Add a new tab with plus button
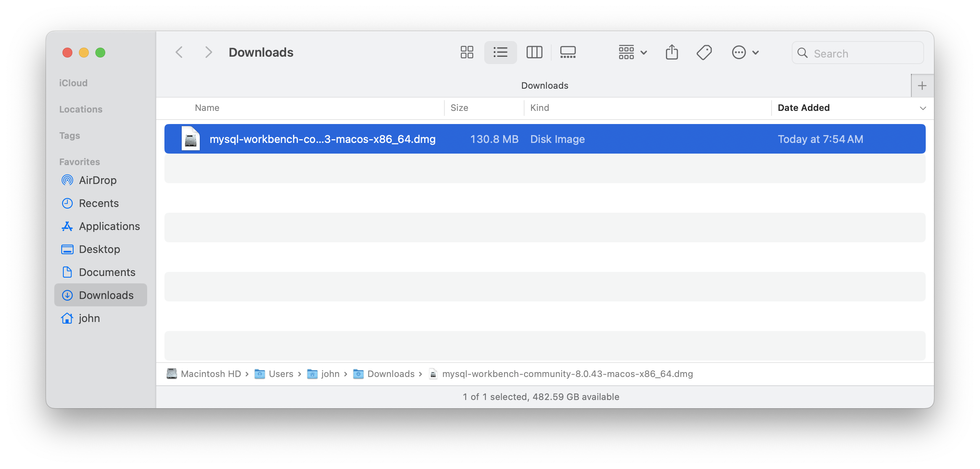Image resolution: width=980 pixels, height=469 pixels. point(922,86)
